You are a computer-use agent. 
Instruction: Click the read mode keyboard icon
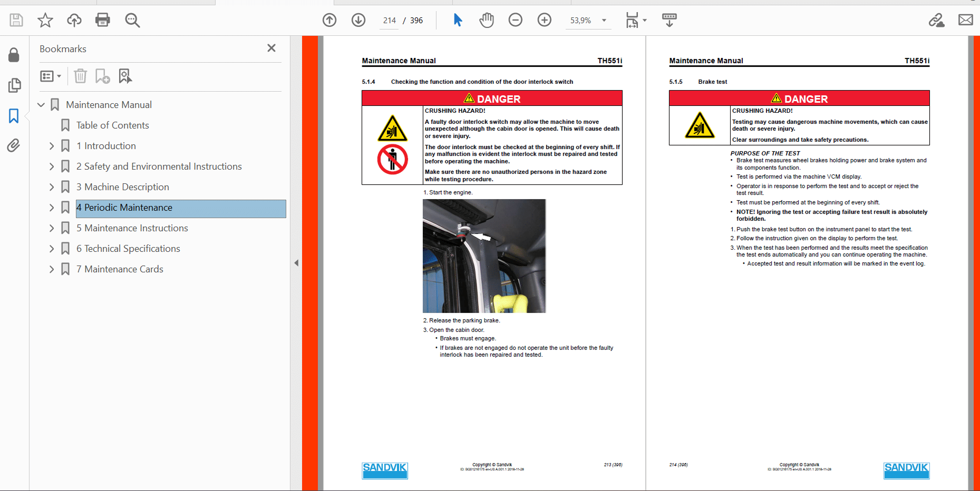(x=669, y=20)
